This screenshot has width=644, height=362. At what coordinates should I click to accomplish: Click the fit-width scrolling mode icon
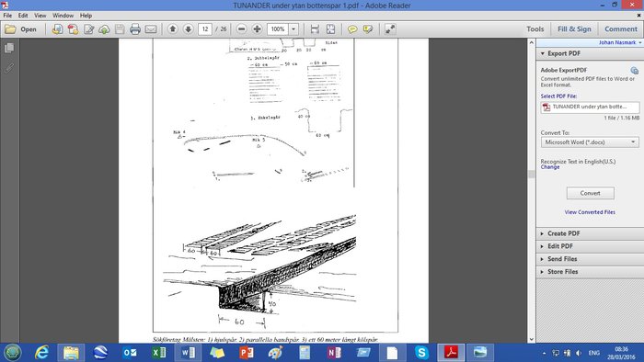[x=315, y=29]
